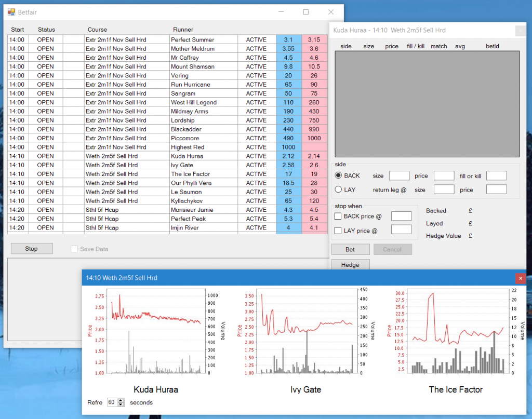This screenshot has width=532, height=419.
Task: Focus the BACK side size input field
Action: 399,175
